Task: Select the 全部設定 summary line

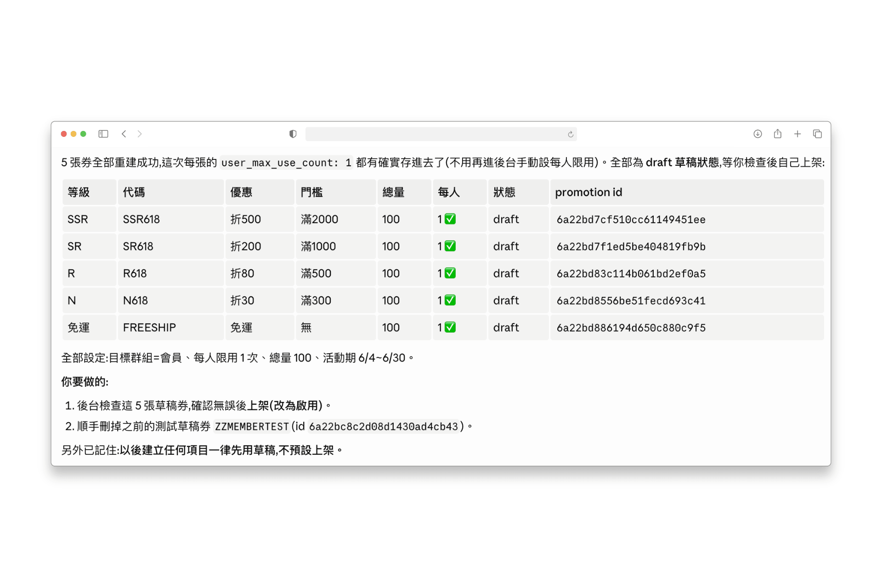Action: pyautogui.click(x=237, y=358)
